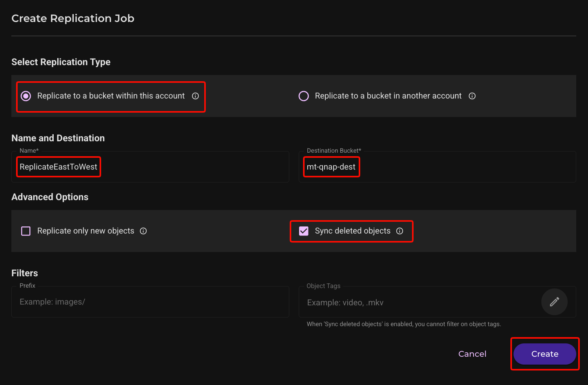This screenshot has width=588, height=385.
Task: Click the Create Replication Job heading
Action: click(73, 18)
